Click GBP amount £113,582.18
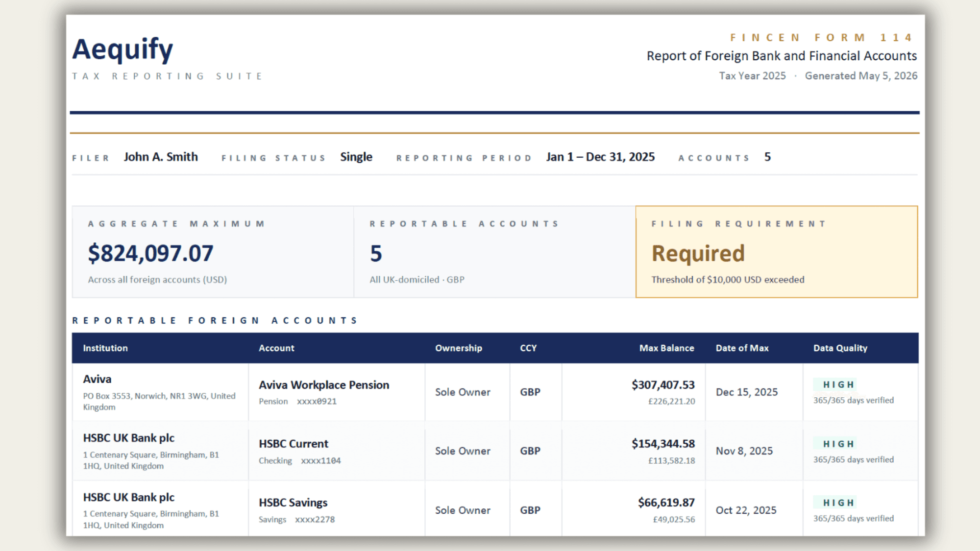The width and height of the screenshot is (980, 551). click(671, 461)
